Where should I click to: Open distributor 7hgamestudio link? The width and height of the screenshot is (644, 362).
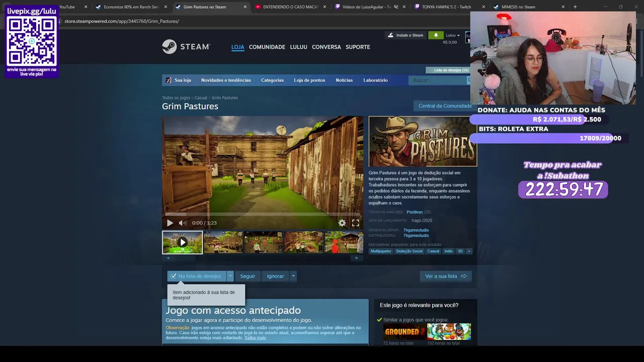click(416, 235)
